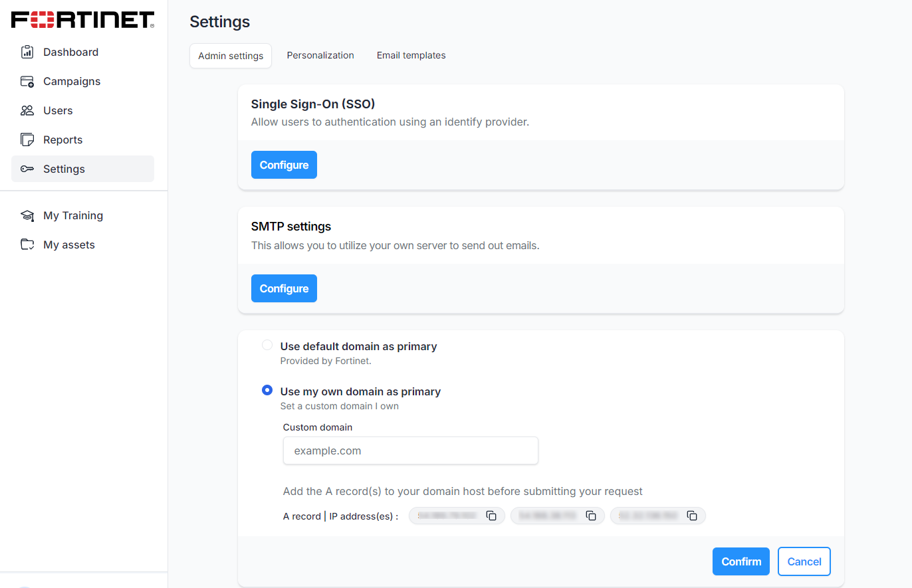Select the Admin settings tab
Viewport: 912px width, 588px height.
[231, 56]
